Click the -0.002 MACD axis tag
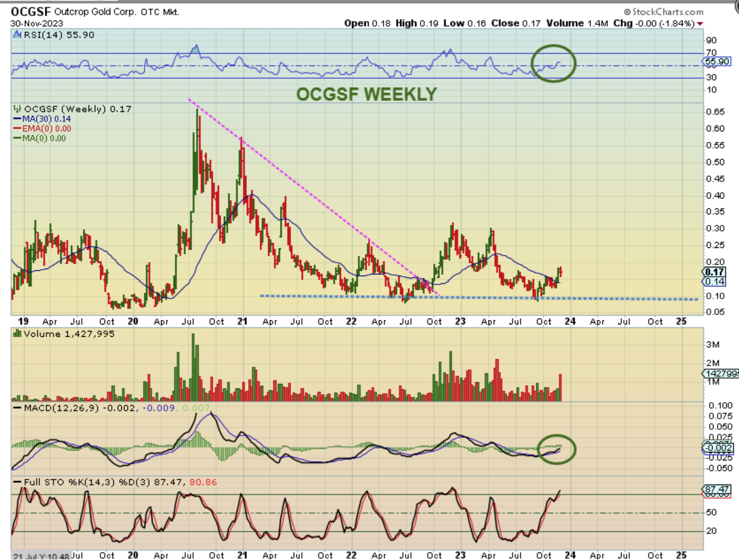The width and height of the screenshot is (739, 560). (717, 448)
